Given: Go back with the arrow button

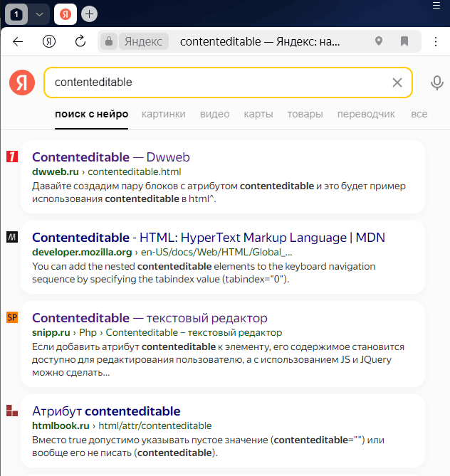Looking at the screenshot, I should 18,41.
